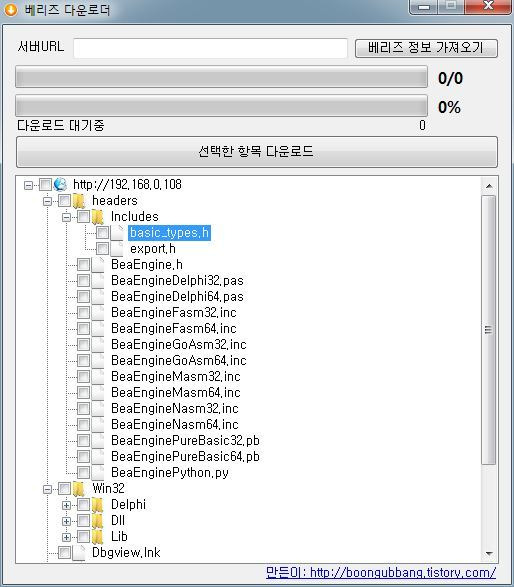
Task: Click the orange download app icon in title bar
Action: point(11,10)
